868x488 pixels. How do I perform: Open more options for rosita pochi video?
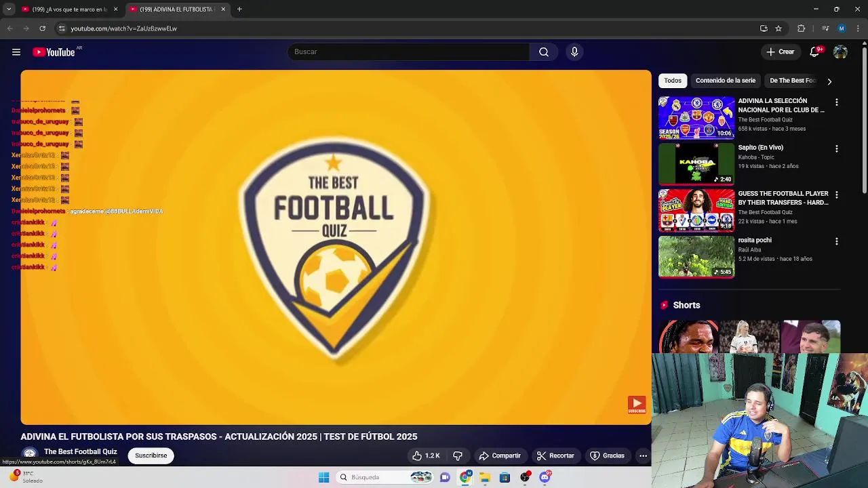tap(836, 241)
